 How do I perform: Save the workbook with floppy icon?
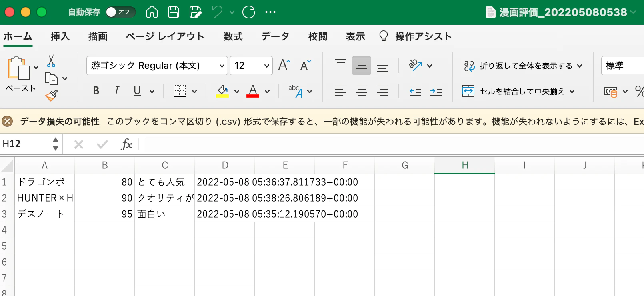coord(174,12)
